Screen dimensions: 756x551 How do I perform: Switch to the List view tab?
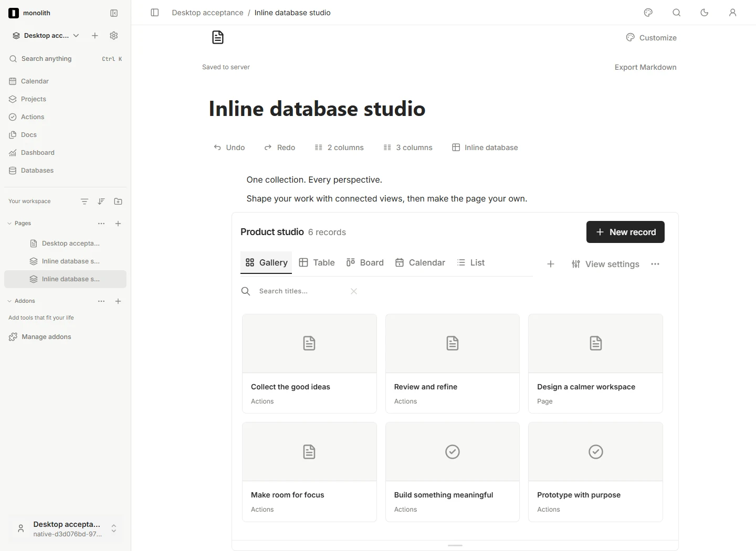click(x=471, y=262)
